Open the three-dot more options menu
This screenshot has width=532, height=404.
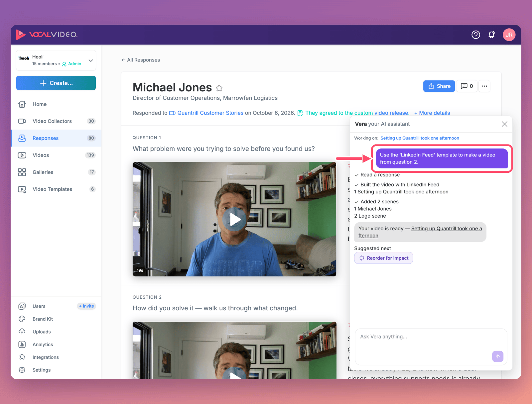(x=484, y=86)
